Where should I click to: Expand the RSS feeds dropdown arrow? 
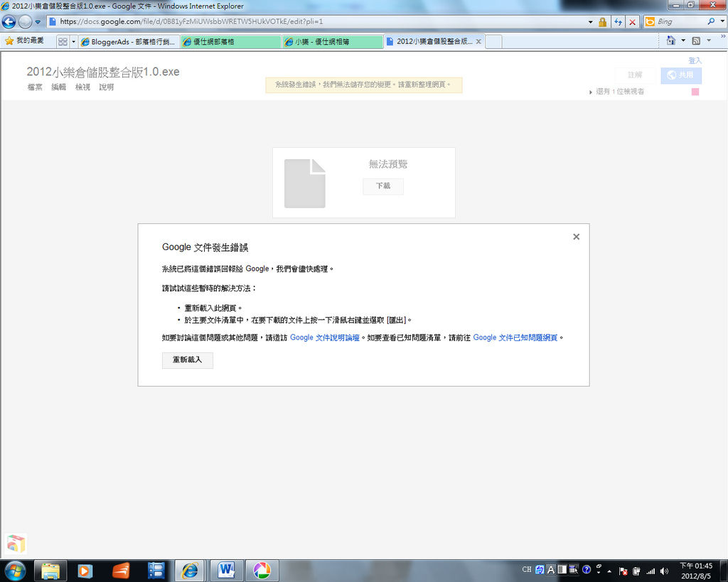(x=709, y=41)
